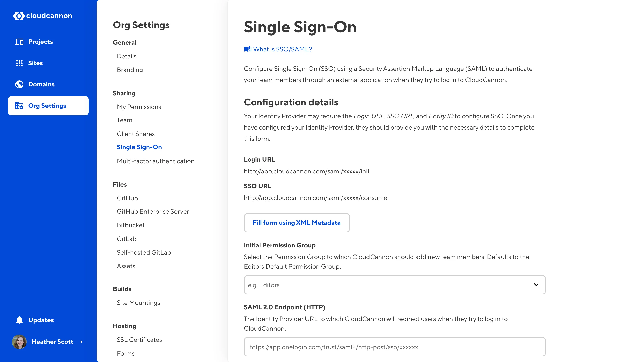Focus the SAML 2.0 Endpoint input field

394,347
